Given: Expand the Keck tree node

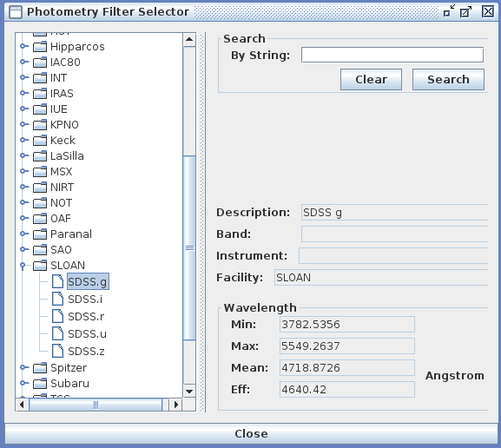Looking at the screenshot, I should (24, 140).
